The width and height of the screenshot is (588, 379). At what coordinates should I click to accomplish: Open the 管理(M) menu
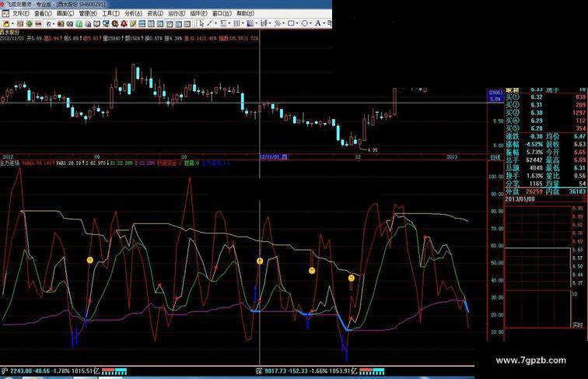(88, 13)
